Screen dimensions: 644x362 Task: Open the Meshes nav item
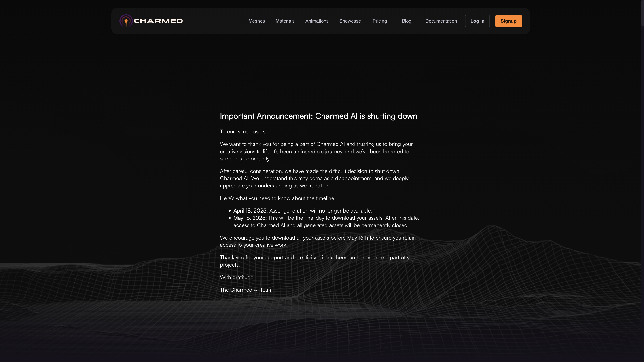[x=256, y=21]
